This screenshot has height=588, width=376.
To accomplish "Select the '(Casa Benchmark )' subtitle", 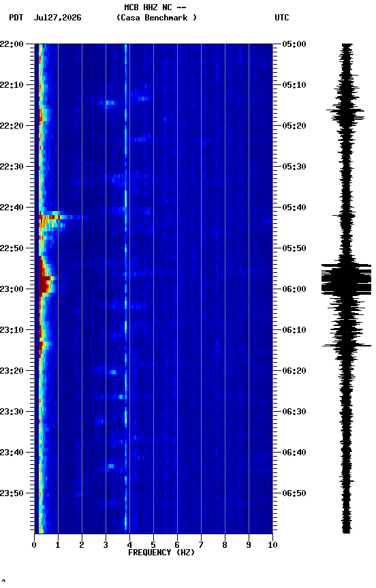I will [x=156, y=17].
